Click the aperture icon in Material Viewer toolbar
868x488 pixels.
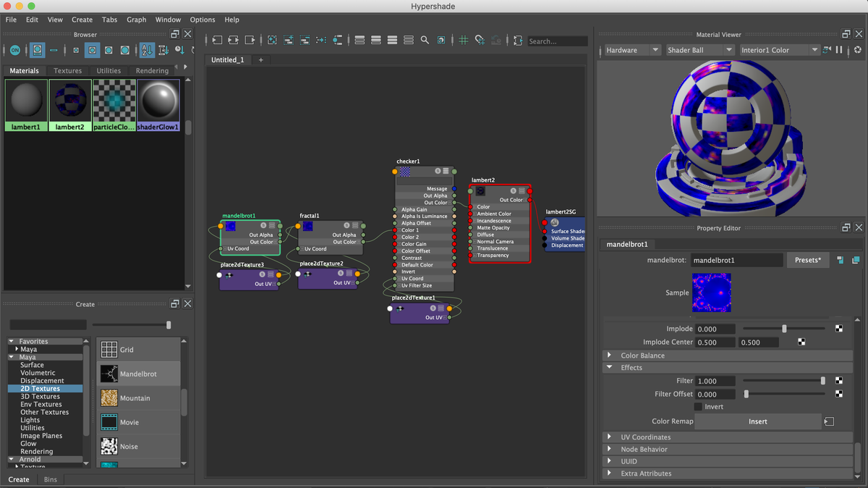pos(857,50)
